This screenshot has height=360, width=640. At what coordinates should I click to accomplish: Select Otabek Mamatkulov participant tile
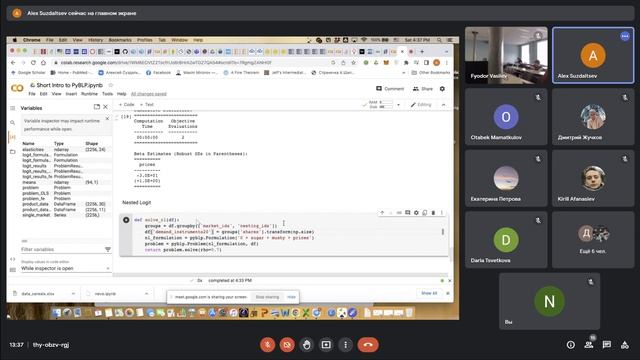click(506, 117)
